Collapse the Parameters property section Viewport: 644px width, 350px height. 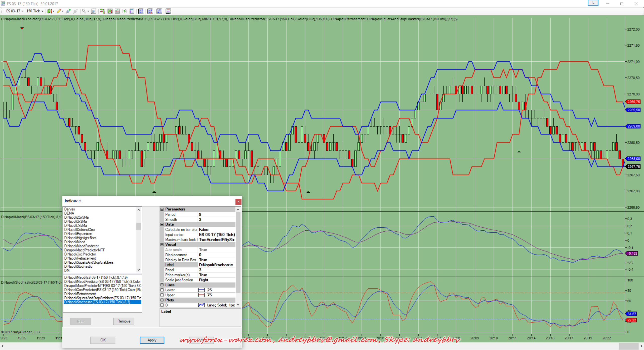click(162, 209)
